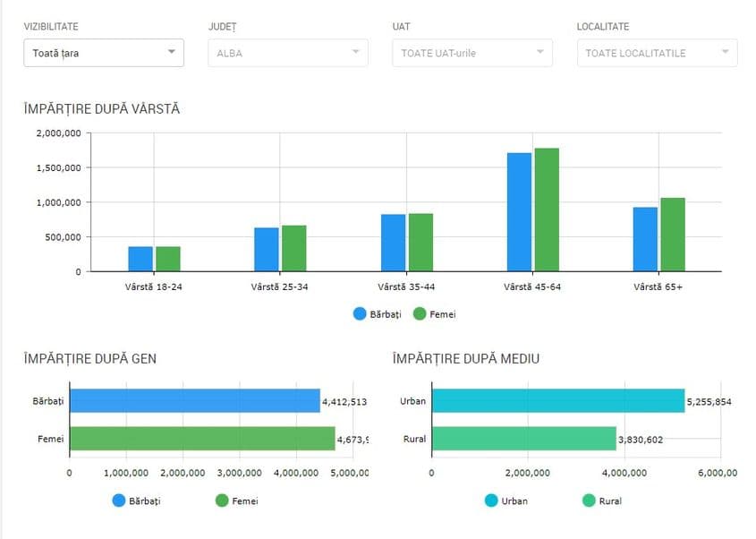The width and height of the screenshot is (756, 539).
Task: Select the green Femei bar for Vârstă 45-64
Action: coord(547,210)
